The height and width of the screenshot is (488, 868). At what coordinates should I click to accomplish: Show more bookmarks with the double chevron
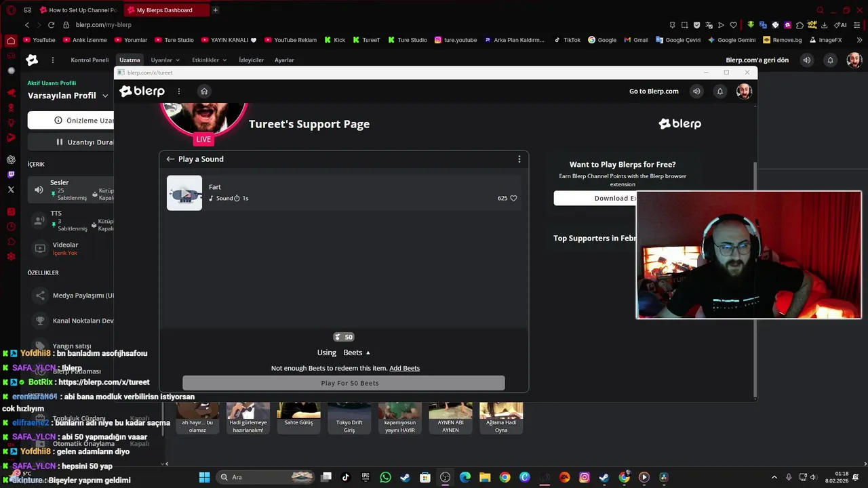click(859, 40)
